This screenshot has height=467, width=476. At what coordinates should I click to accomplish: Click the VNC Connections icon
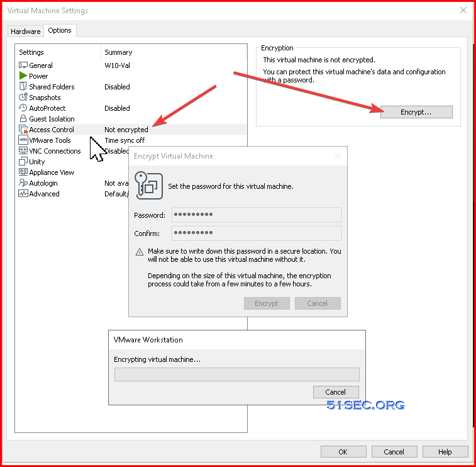23,150
